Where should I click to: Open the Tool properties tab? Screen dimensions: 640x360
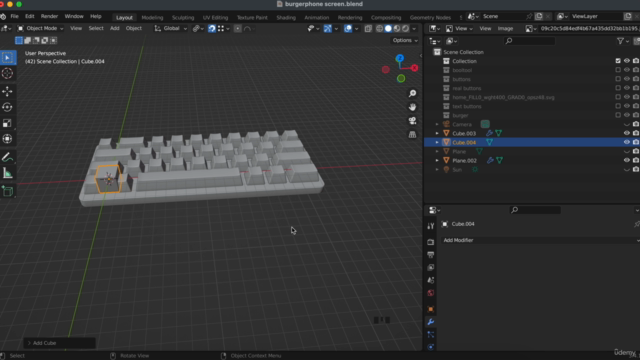pos(431,226)
